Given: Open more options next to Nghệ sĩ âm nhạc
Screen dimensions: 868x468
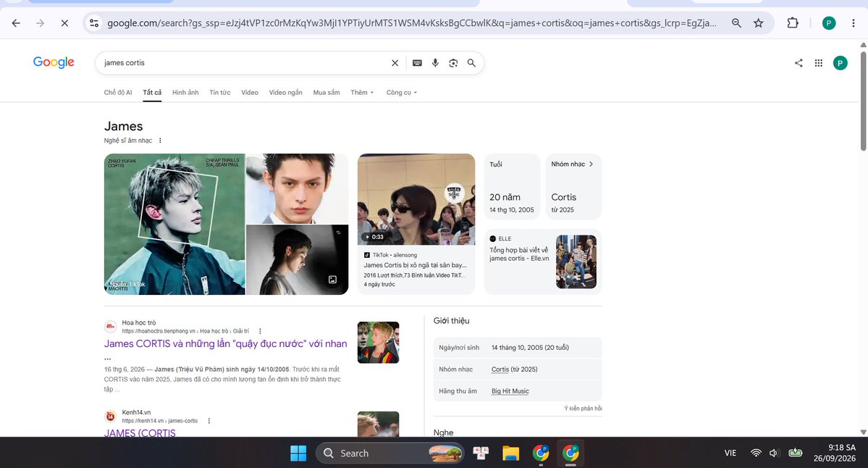Looking at the screenshot, I should coord(160,141).
